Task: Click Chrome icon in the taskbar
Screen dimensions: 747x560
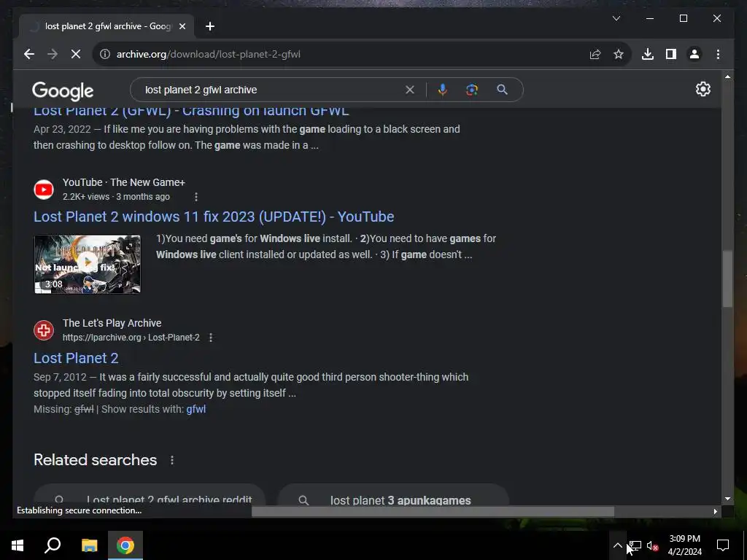Action: (125, 545)
